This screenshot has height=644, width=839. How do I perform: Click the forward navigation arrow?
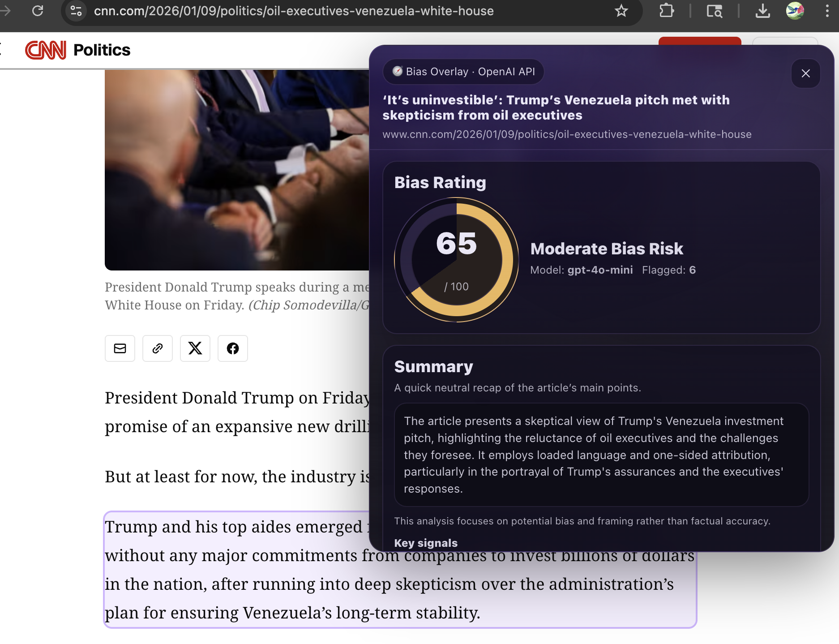[x=5, y=11]
